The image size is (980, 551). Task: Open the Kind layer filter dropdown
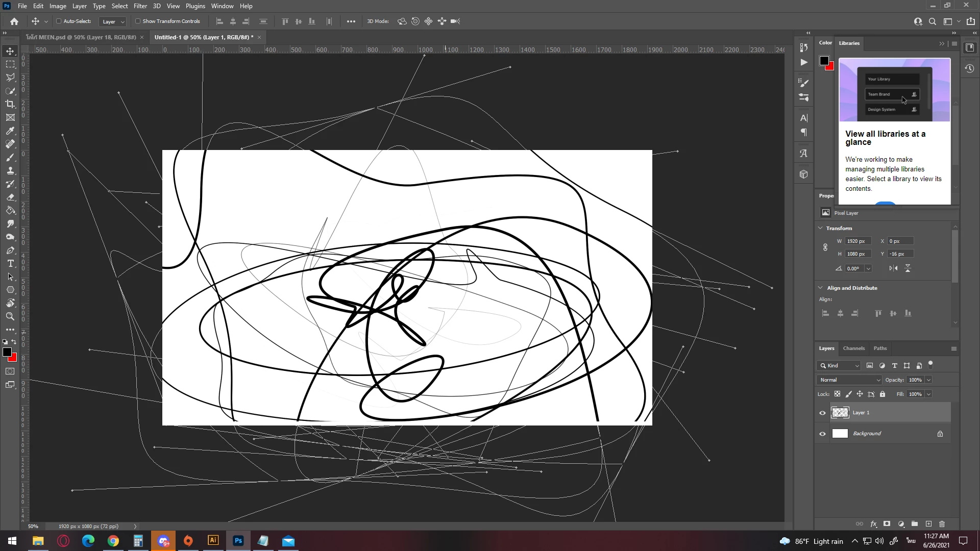click(839, 365)
